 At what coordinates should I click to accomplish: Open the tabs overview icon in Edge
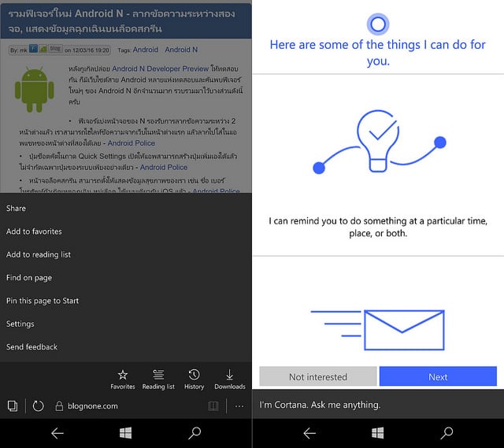tap(13, 406)
